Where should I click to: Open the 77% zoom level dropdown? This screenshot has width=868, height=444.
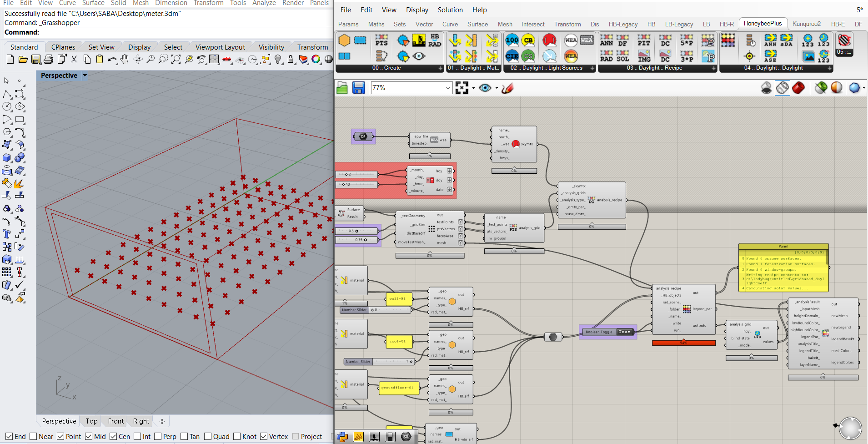point(448,88)
